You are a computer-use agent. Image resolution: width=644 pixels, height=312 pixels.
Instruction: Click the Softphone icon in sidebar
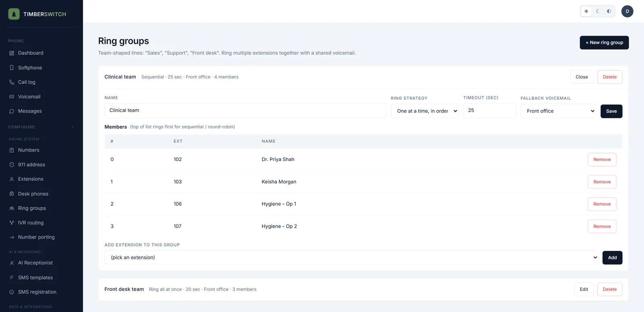click(12, 68)
